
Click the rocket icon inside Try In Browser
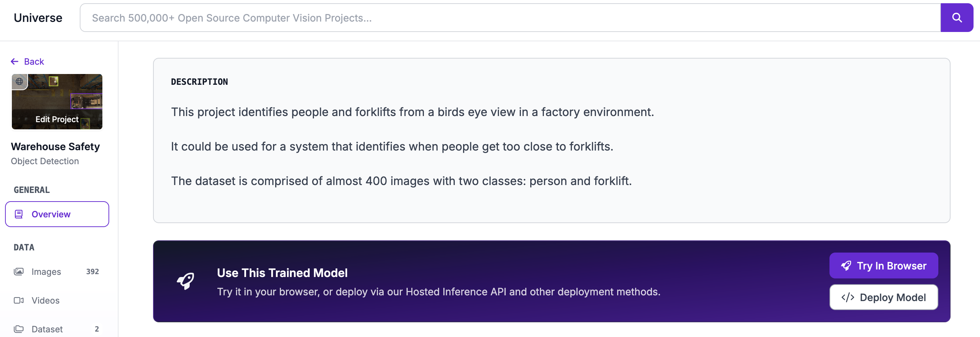click(x=845, y=266)
